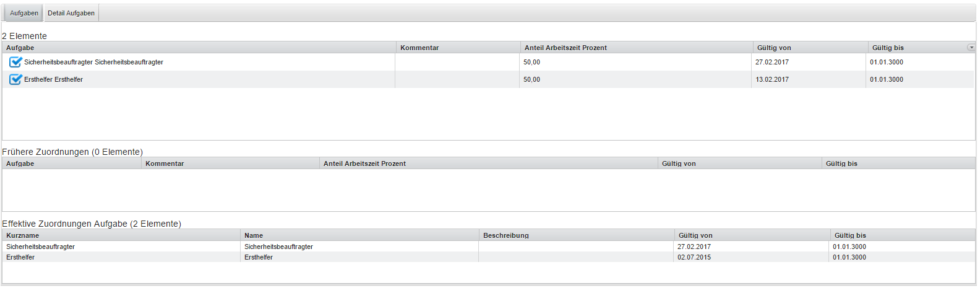Select Ersthelfer row in effective assignments
Viewport: 980px width, 293px height.
tap(20, 257)
